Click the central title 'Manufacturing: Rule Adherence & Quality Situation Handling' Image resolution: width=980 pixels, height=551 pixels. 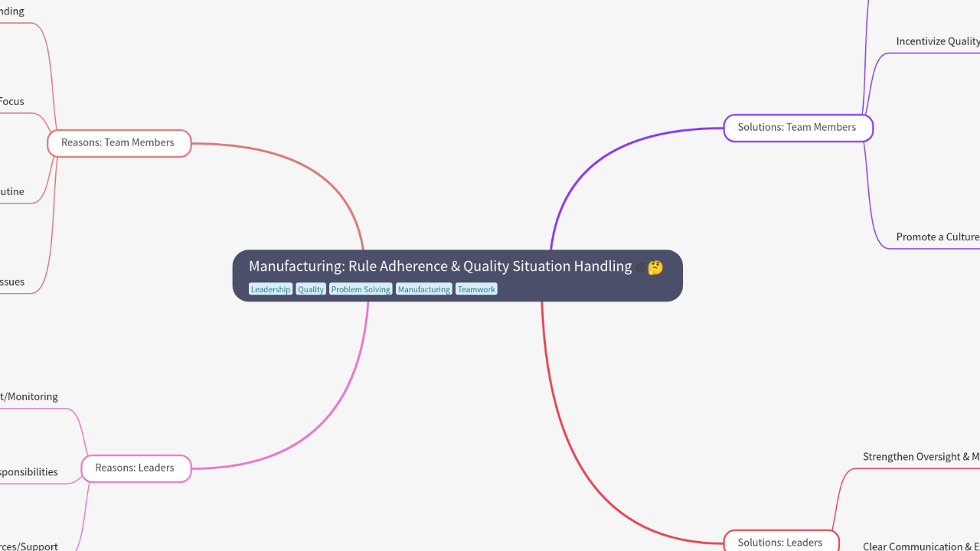pos(440,266)
